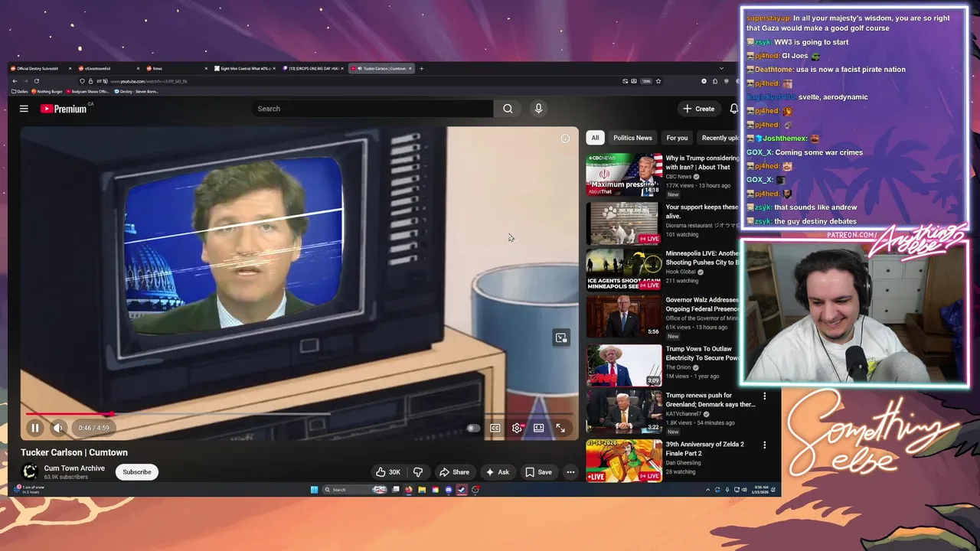The image size is (980, 551).
Task: Click the browser back arrow
Action: pyautogui.click(x=15, y=81)
